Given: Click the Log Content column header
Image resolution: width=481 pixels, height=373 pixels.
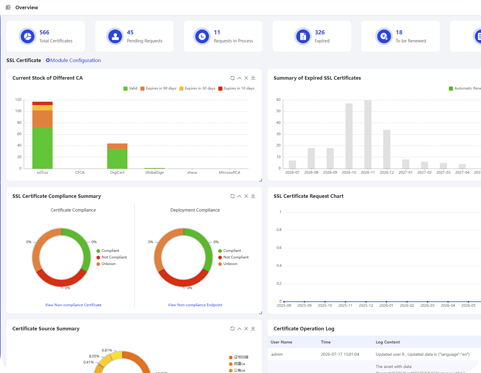Looking at the screenshot, I should pos(388,342).
